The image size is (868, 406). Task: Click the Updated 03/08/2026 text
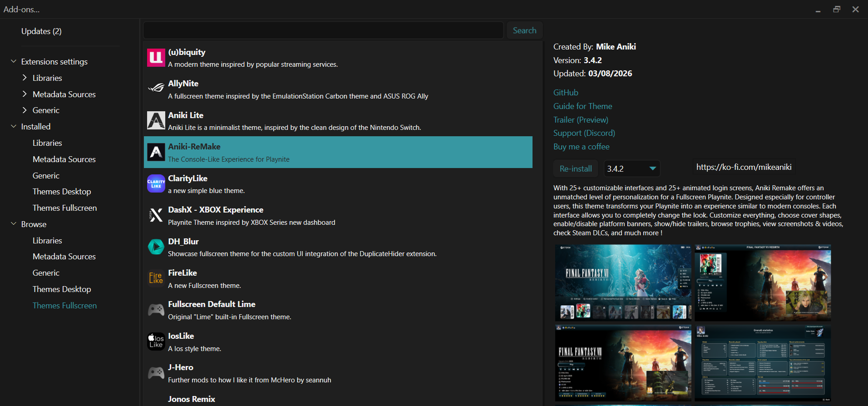pos(593,74)
